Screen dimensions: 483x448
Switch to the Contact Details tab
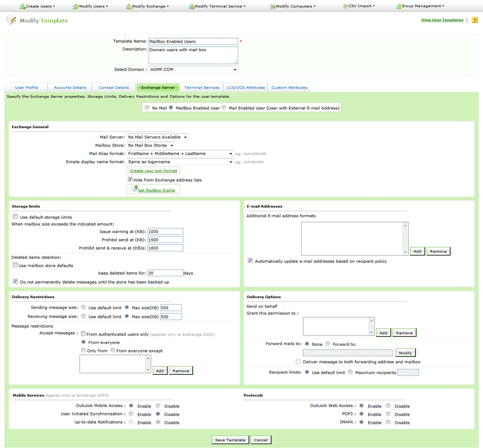tap(113, 88)
